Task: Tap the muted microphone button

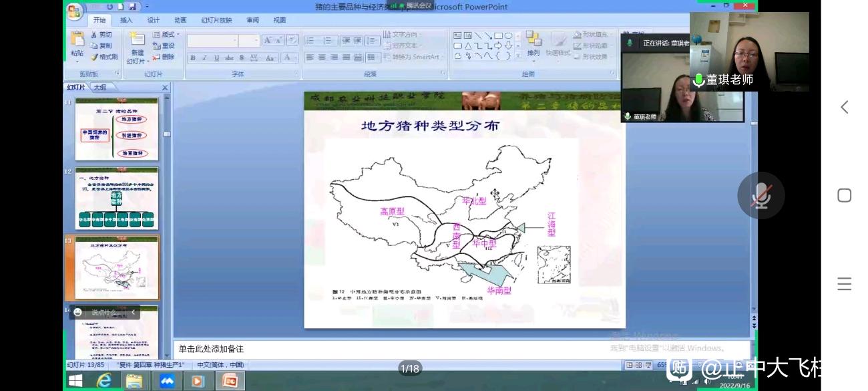Action: pyautogui.click(x=761, y=195)
